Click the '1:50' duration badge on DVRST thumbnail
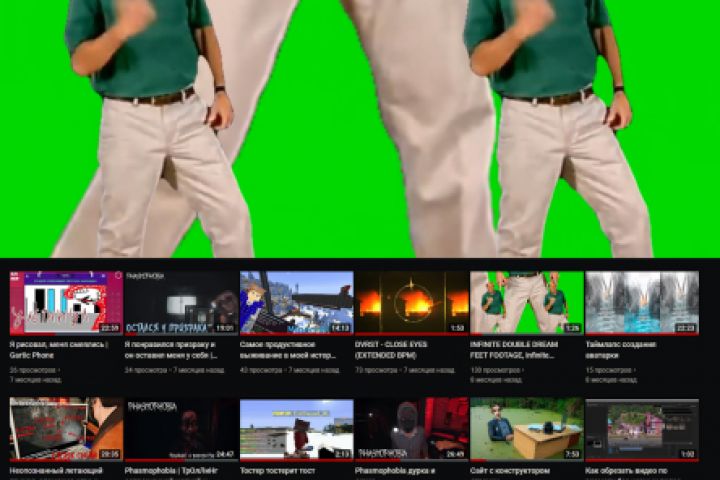Viewport: 720px width, 480px height. pyautogui.click(x=457, y=328)
